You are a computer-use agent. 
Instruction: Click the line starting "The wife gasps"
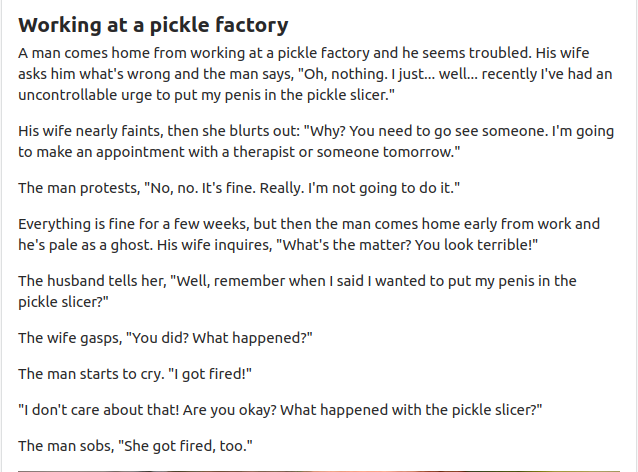165,338
